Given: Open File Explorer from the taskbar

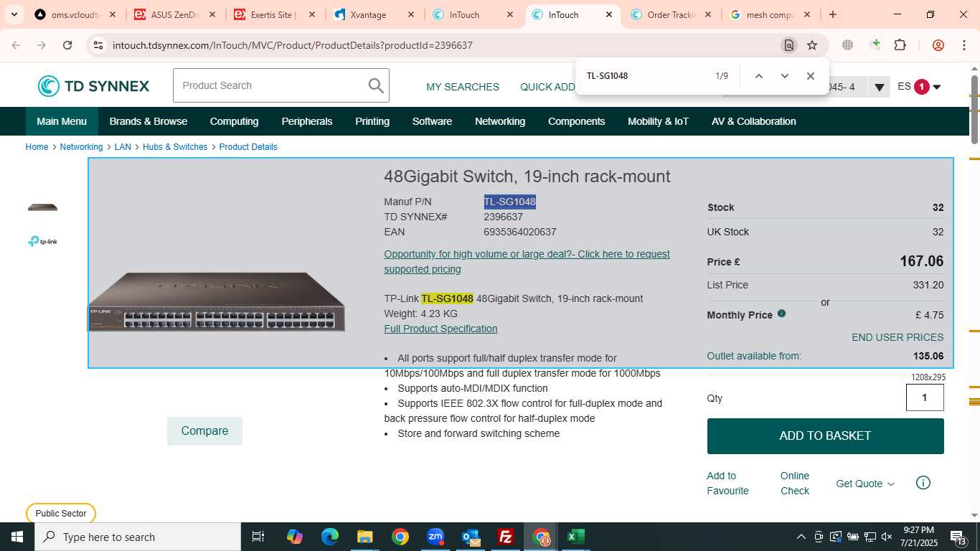Looking at the screenshot, I should coord(364,537).
